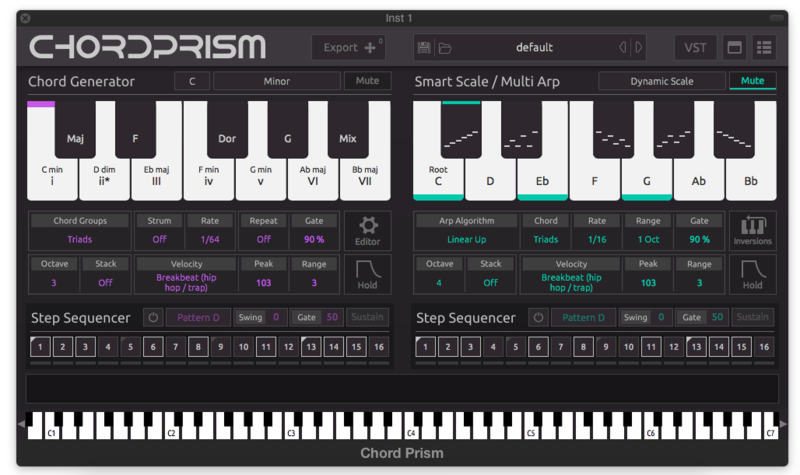Viewport: 800px width, 475px height.
Task: Change Smart Scale Stack Off setting
Action: tap(490, 283)
